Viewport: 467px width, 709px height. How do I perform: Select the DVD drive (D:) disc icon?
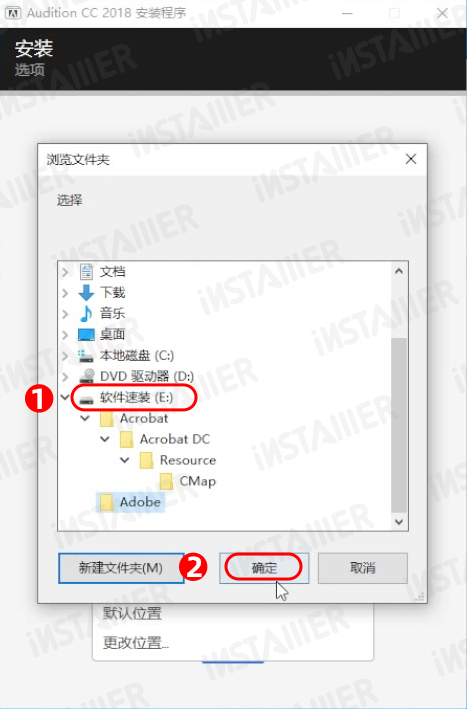[86, 376]
